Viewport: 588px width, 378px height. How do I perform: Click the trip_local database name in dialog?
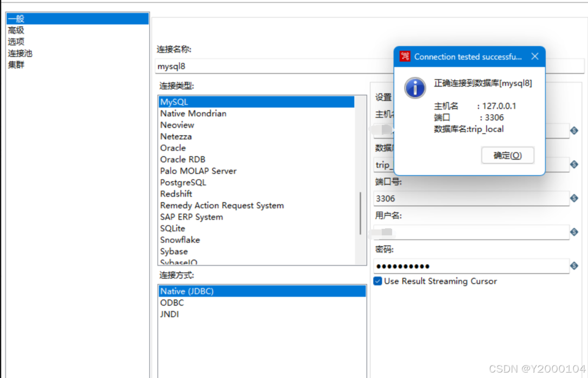(x=486, y=129)
